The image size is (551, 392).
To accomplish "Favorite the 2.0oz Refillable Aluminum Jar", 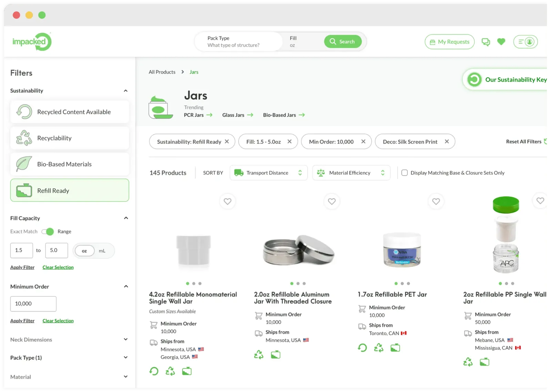I will [x=332, y=201].
